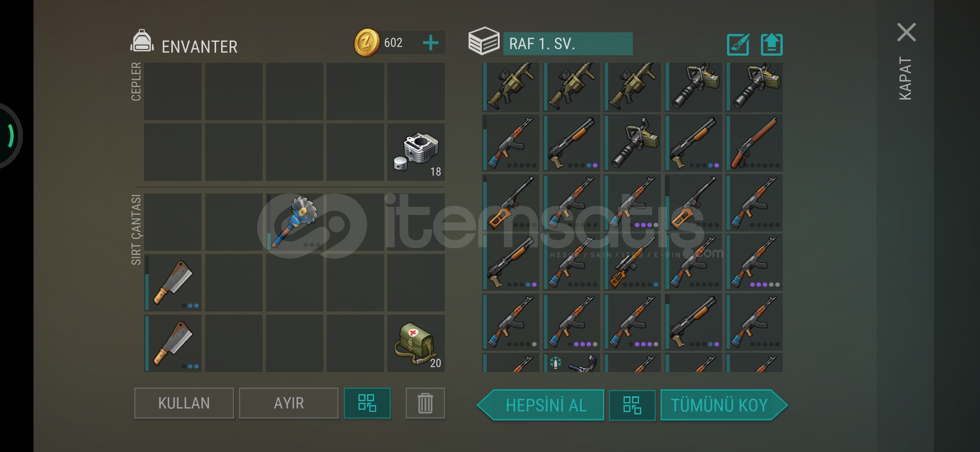The height and width of the screenshot is (452, 980).
Task: Click the inventory sort grid icon
Action: pos(367,403)
